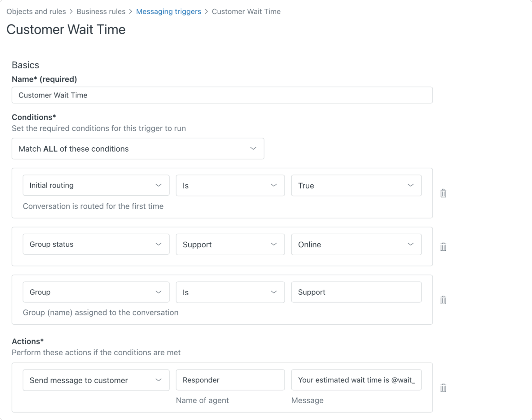Open the Match ALL of these conditions dropdown

(138, 149)
